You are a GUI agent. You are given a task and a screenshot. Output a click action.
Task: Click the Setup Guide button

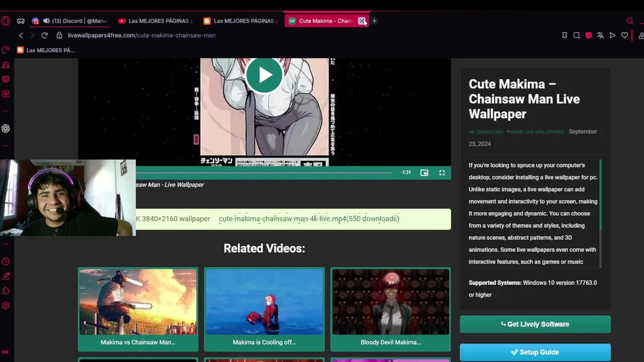pos(535,352)
